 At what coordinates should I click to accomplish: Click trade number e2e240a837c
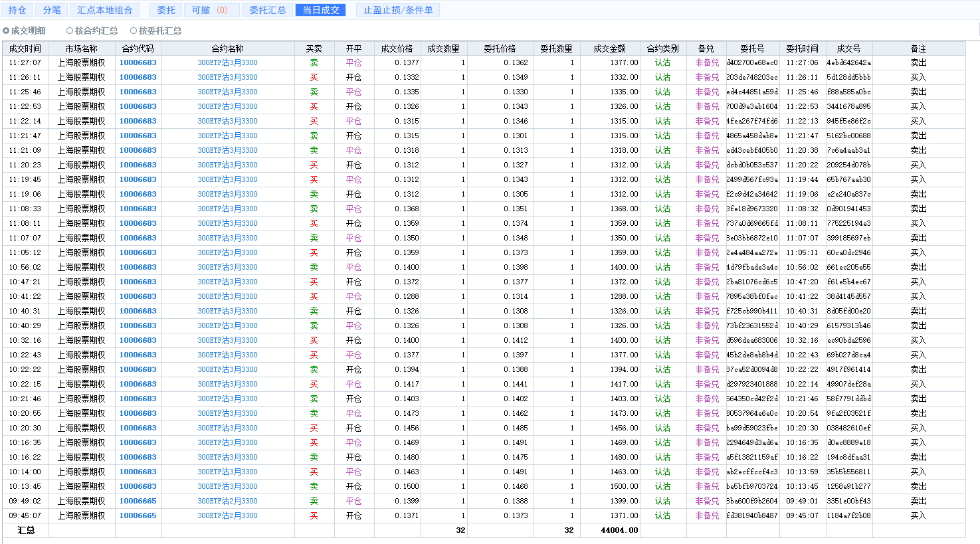(849, 194)
